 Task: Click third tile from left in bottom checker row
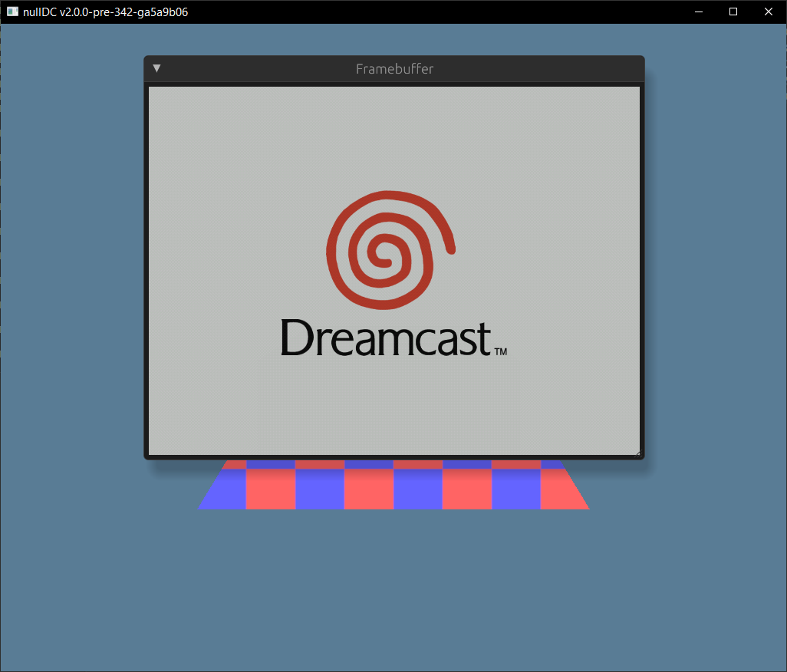point(320,489)
